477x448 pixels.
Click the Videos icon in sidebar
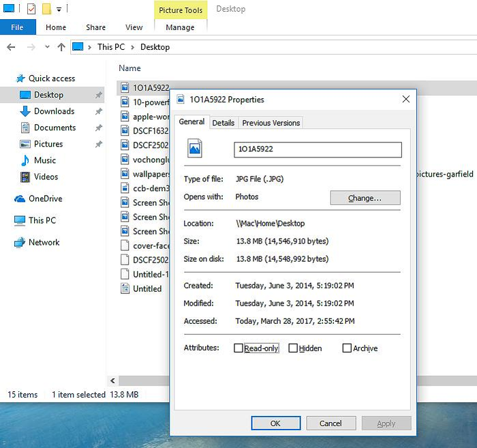point(25,177)
